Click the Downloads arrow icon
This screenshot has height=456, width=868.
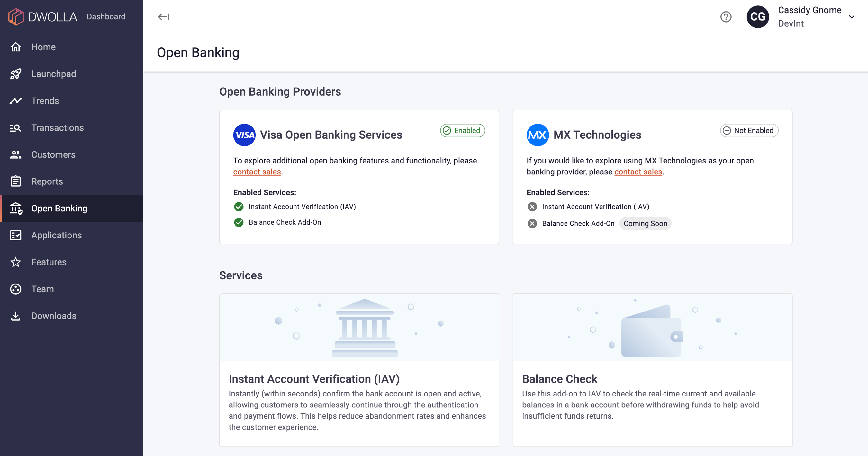[15, 316]
